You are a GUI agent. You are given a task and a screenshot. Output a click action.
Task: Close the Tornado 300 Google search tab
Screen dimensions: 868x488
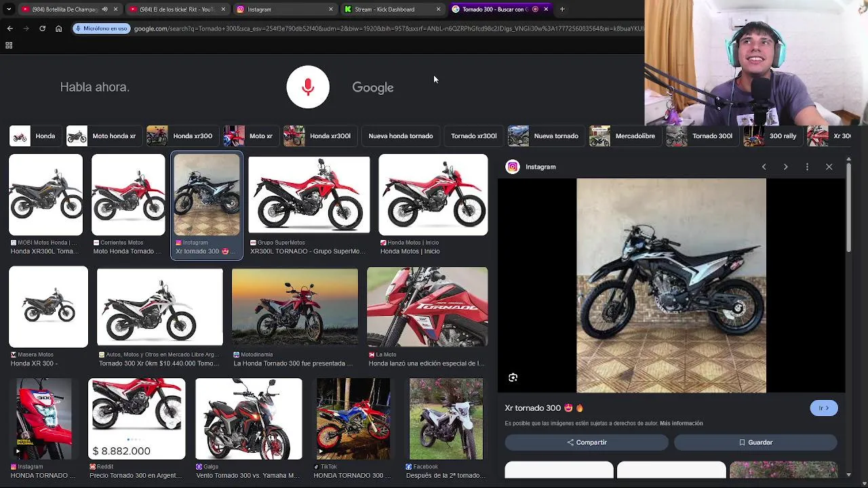pyautogui.click(x=546, y=9)
